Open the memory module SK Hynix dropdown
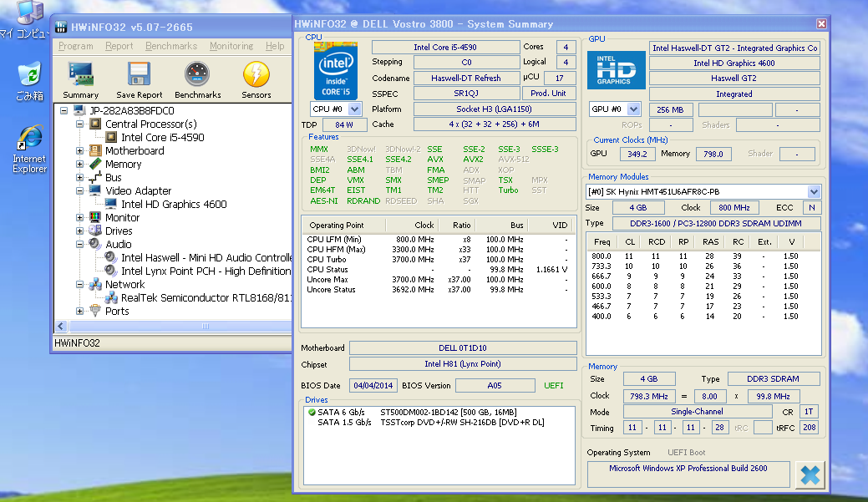 [x=813, y=191]
